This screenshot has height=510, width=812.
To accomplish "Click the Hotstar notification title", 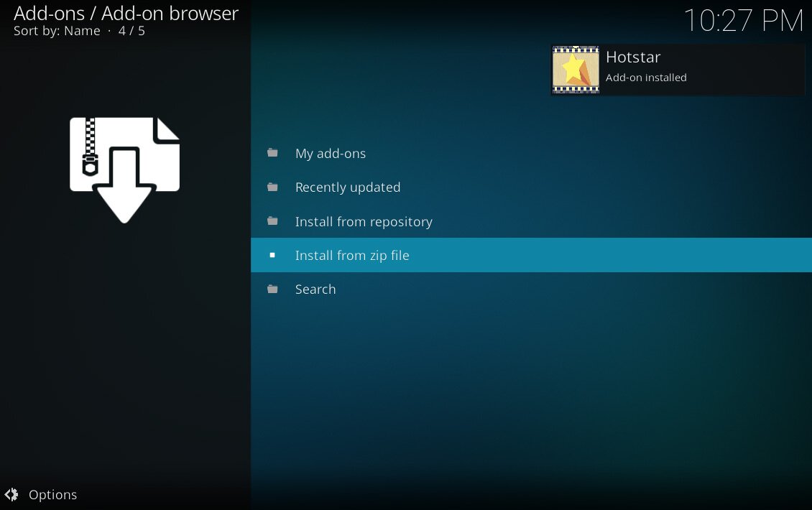I will [633, 57].
